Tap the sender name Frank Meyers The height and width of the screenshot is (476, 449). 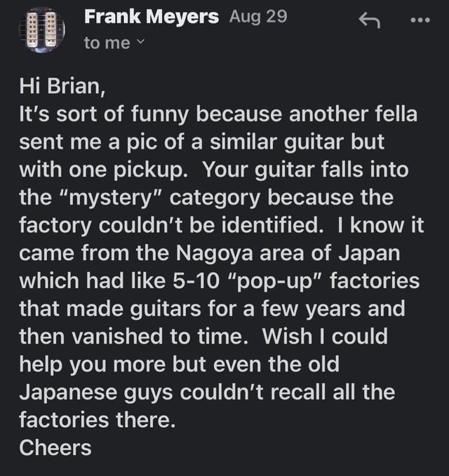[151, 18]
